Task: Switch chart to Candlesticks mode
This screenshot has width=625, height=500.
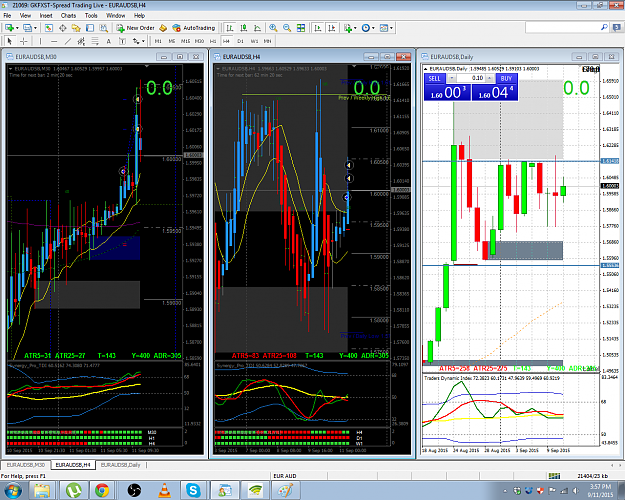Action: point(244,28)
